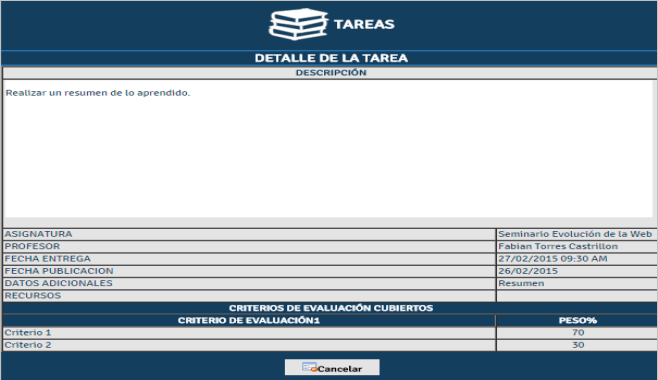Click the Cancelar button
The image size is (658, 380).
(332, 367)
